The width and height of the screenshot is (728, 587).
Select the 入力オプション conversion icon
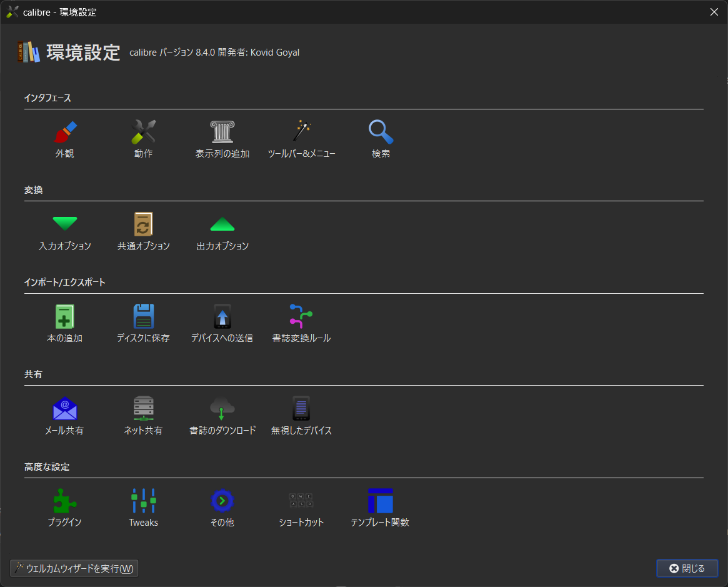[x=64, y=229]
